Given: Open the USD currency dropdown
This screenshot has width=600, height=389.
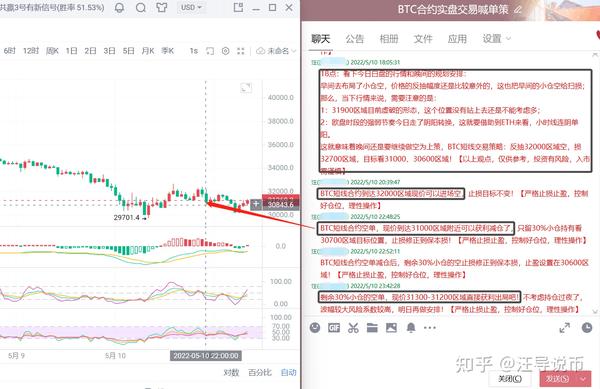Looking at the screenshot, I should 191,8.
